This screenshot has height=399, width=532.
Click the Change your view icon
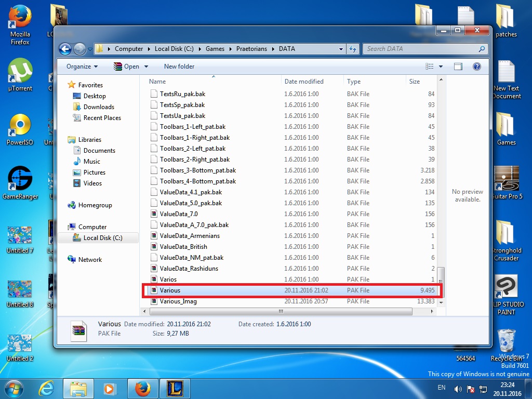tap(430, 66)
